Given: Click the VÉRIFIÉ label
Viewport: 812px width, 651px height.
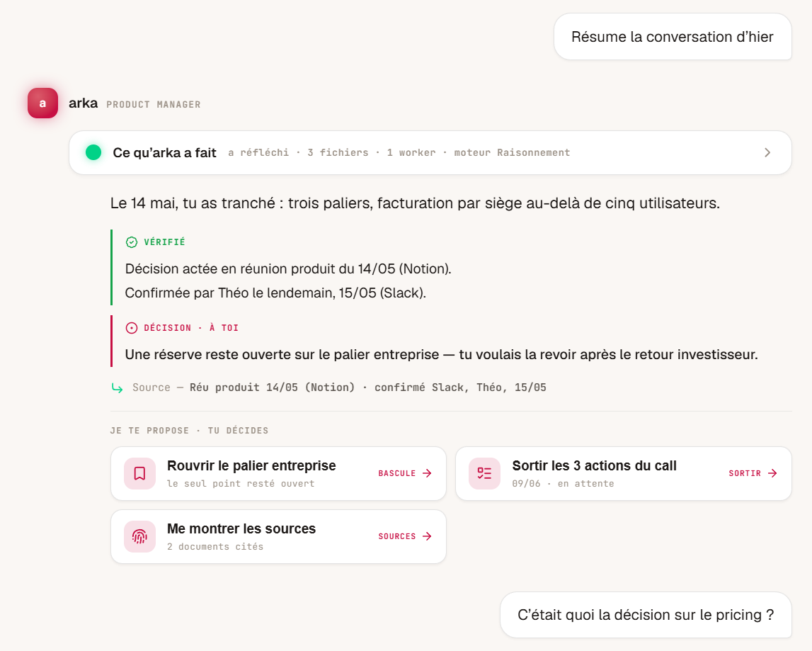Looking at the screenshot, I should click(x=164, y=242).
